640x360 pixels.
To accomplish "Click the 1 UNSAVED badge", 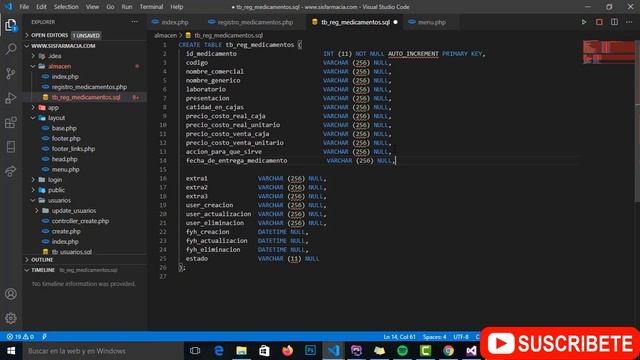I will tap(86, 36).
